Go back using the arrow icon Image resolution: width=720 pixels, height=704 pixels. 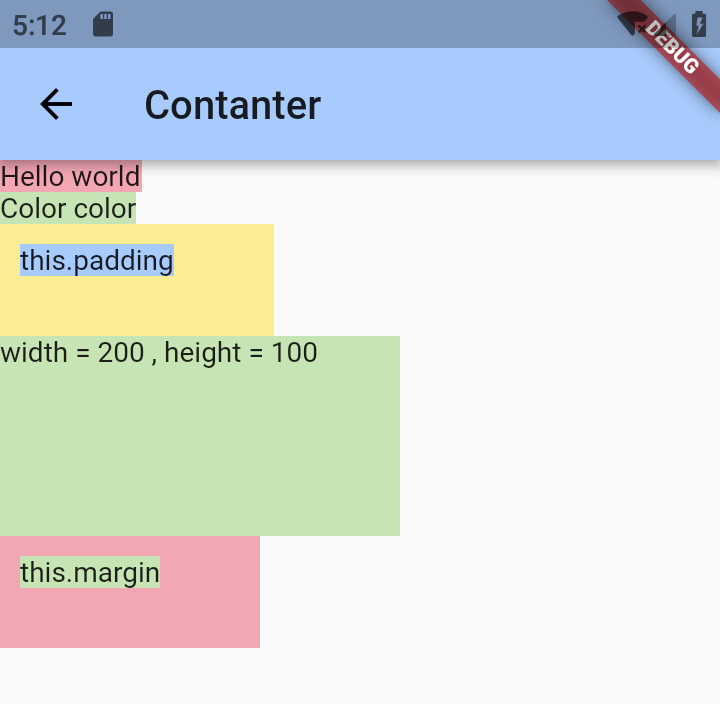click(56, 104)
